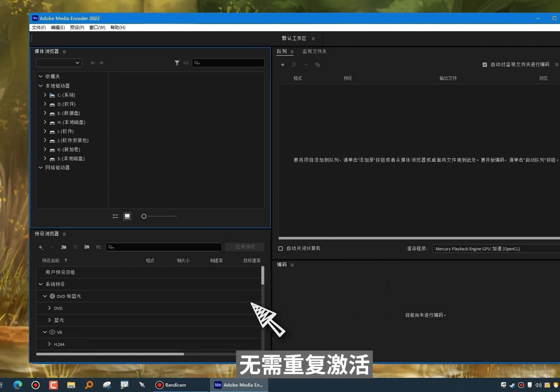Open the 队列 panel menu icon

[x=292, y=52]
